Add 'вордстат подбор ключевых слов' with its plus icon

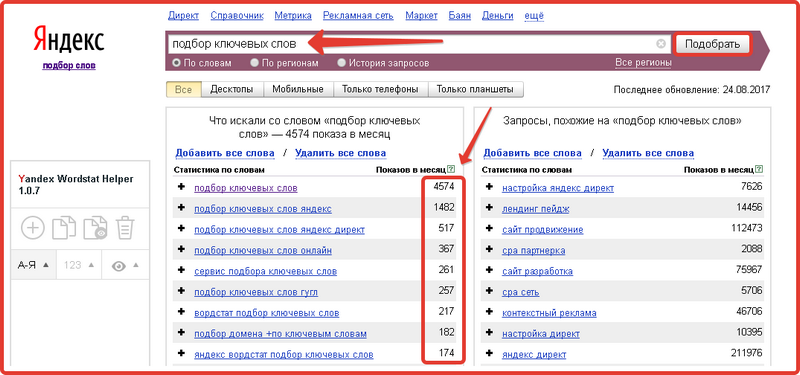(x=181, y=312)
